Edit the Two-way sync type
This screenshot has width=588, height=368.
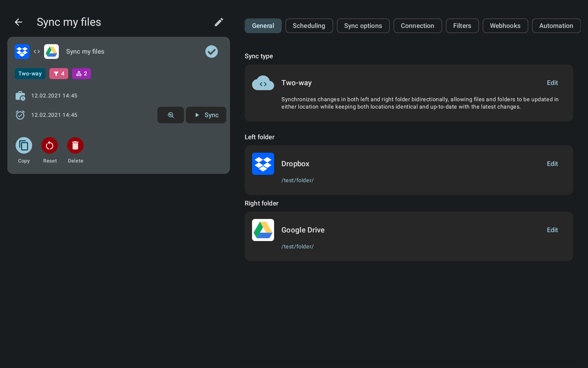552,83
